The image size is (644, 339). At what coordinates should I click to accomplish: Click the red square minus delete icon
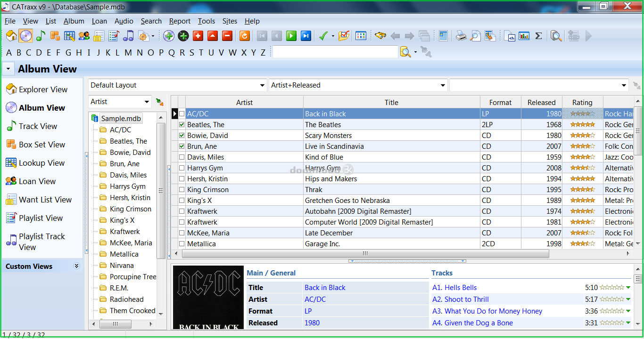point(227,36)
